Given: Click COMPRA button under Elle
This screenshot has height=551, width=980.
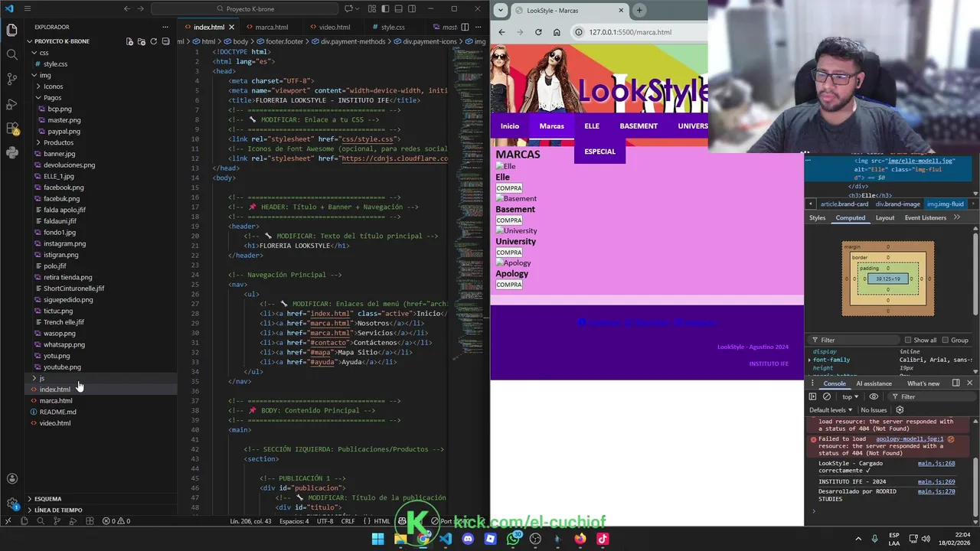Looking at the screenshot, I should pos(509,188).
